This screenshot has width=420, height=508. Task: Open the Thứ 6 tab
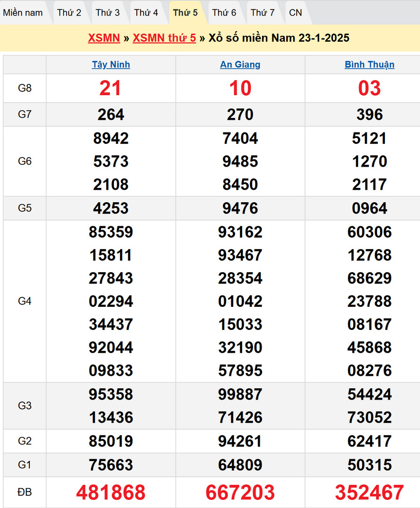point(224,13)
